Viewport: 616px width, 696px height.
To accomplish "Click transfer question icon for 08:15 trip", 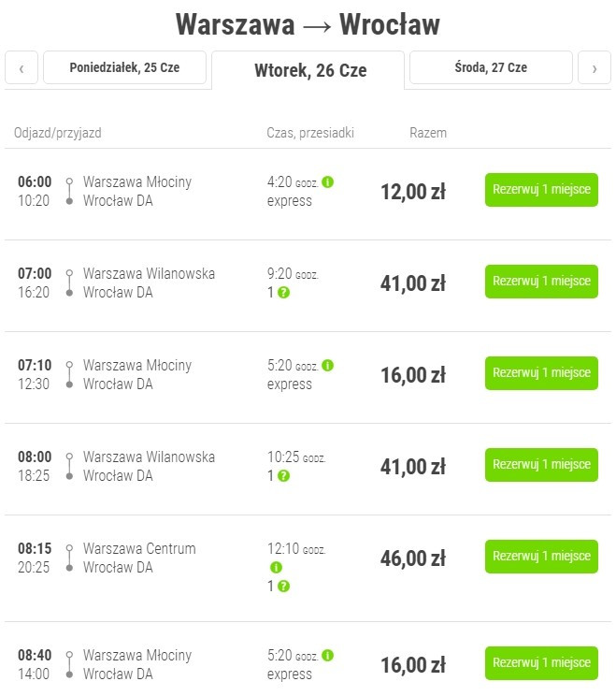I will (283, 587).
